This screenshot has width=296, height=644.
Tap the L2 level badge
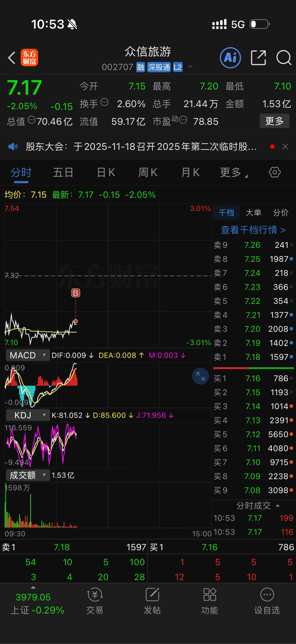pyautogui.click(x=178, y=67)
